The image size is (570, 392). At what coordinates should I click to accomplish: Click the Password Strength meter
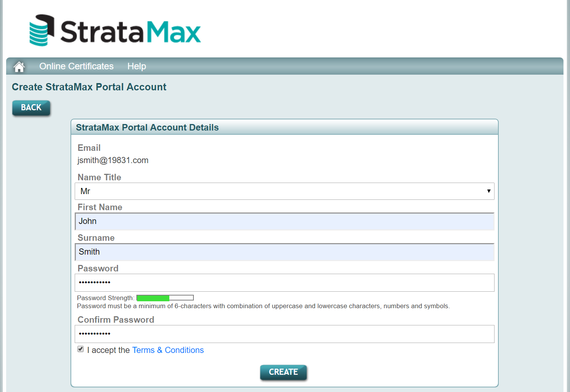[165, 298]
